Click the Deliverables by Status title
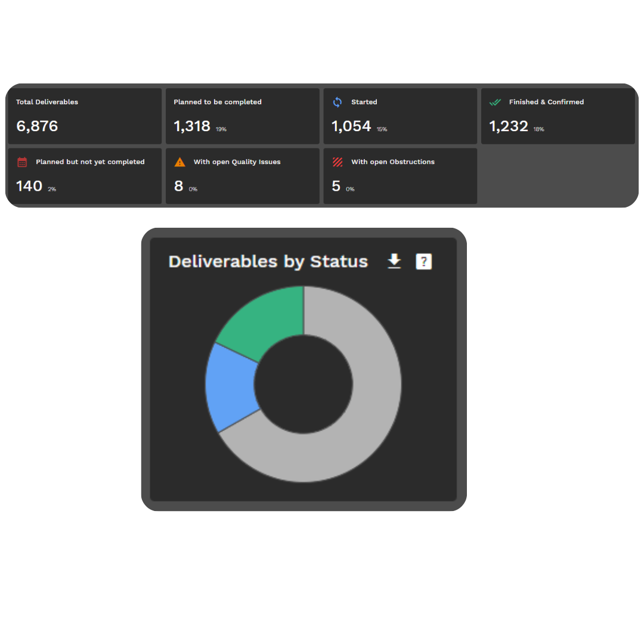644x644 pixels. coord(268,261)
